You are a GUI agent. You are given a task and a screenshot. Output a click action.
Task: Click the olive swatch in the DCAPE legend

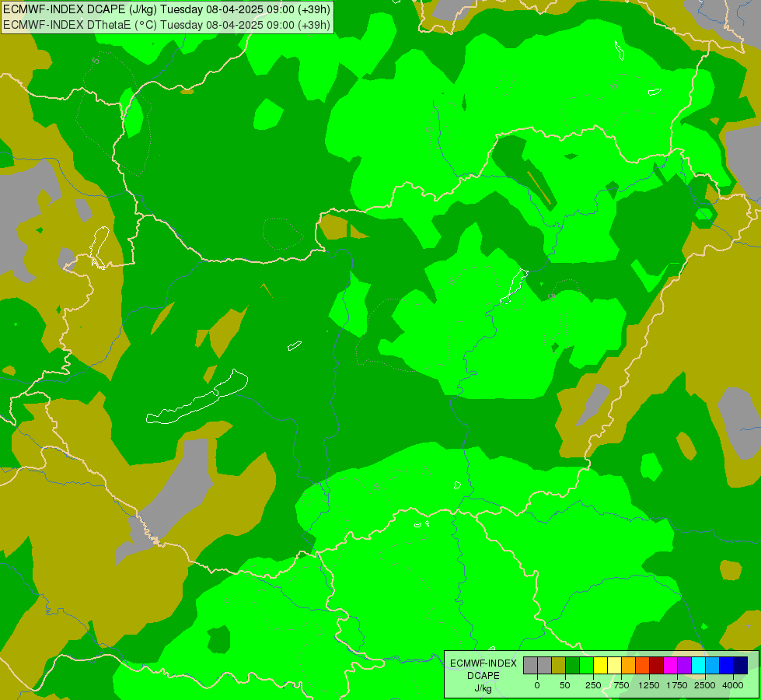click(559, 665)
